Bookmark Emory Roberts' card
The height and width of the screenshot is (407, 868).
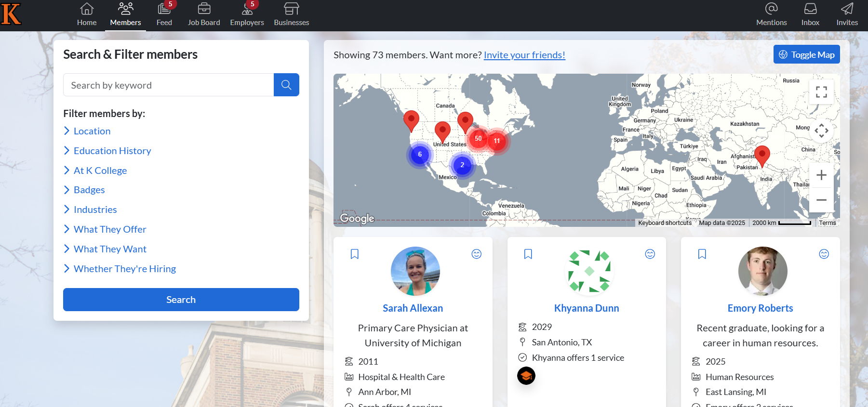click(x=702, y=254)
